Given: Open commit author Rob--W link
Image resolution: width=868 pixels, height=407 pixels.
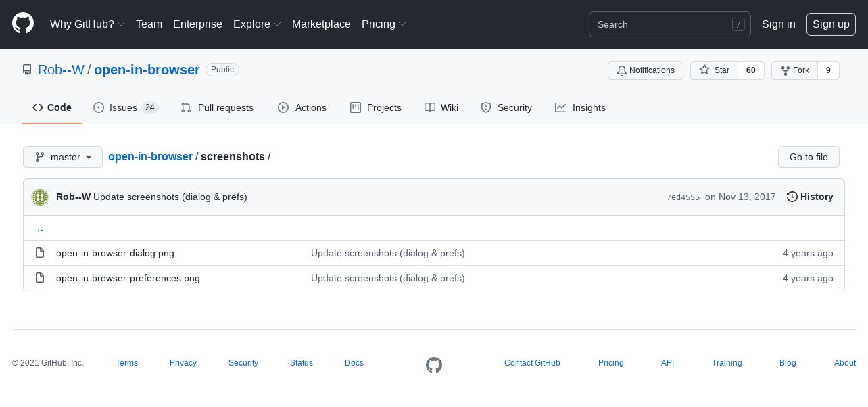Looking at the screenshot, I should (x=73, y=197).
